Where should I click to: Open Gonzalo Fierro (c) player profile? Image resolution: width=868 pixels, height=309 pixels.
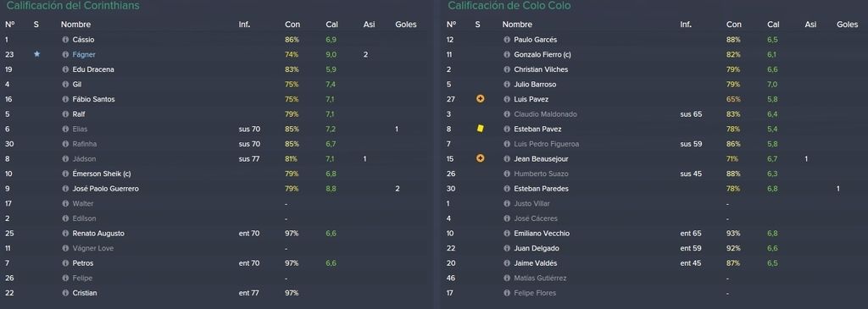542,54
